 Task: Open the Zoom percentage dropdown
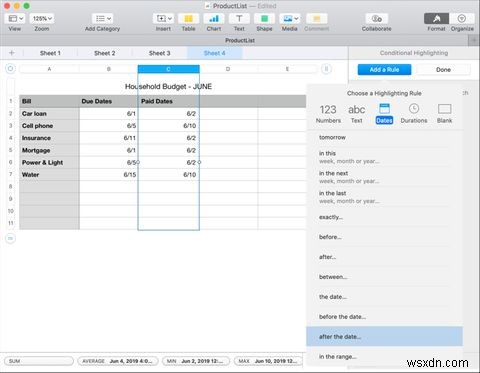pos(42,19)
